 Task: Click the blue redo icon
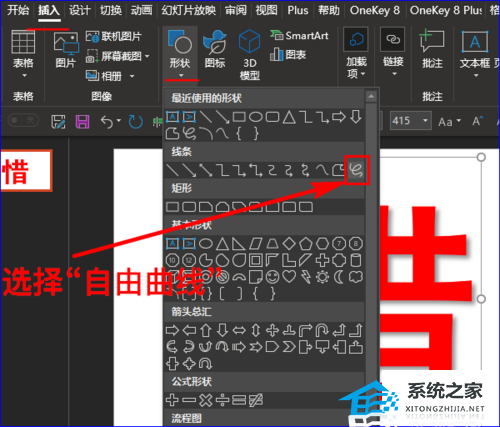tap(136, 122)
